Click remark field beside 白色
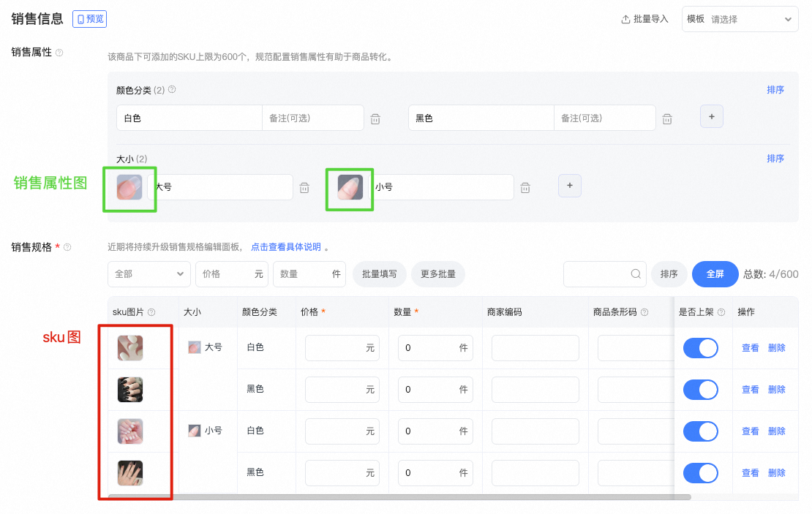The height and width of the screenshot is (514, 812). [313, 118]
